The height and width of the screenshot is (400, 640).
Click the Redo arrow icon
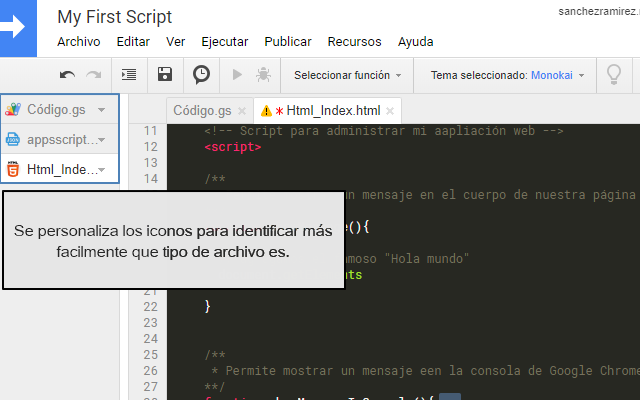click(94, 75)
